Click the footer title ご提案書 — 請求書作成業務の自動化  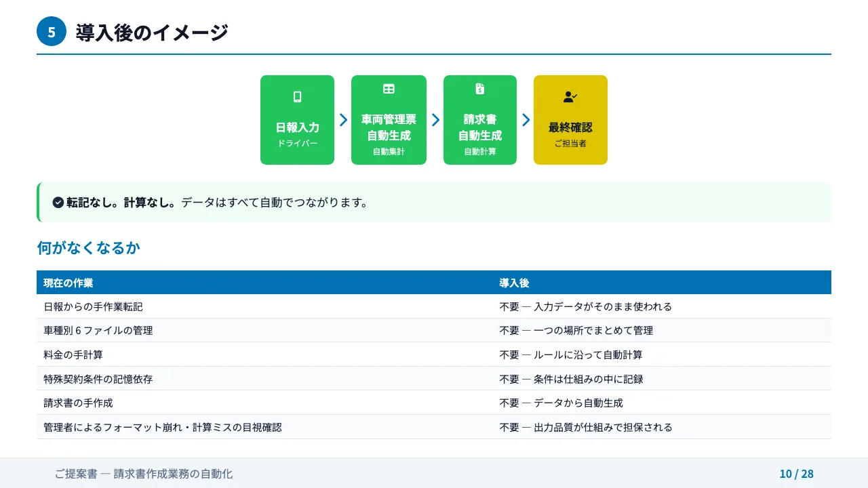(144, 474)
